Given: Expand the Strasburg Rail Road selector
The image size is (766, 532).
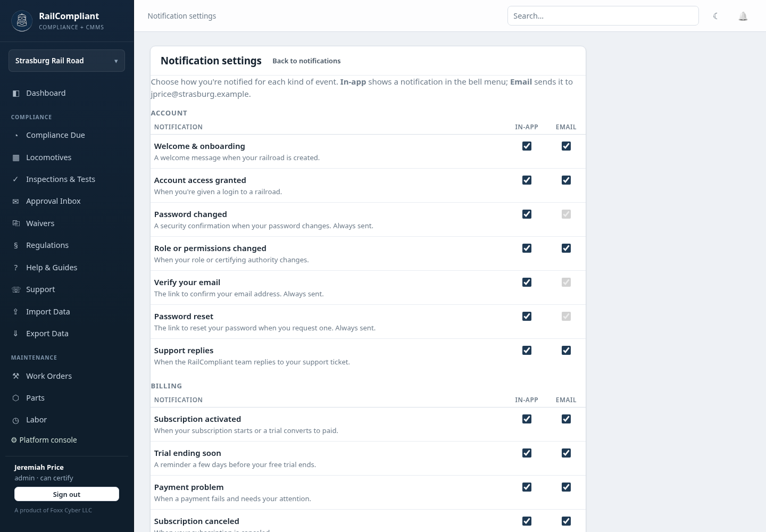Looking at the screenshot, I should tap(67, 61).
